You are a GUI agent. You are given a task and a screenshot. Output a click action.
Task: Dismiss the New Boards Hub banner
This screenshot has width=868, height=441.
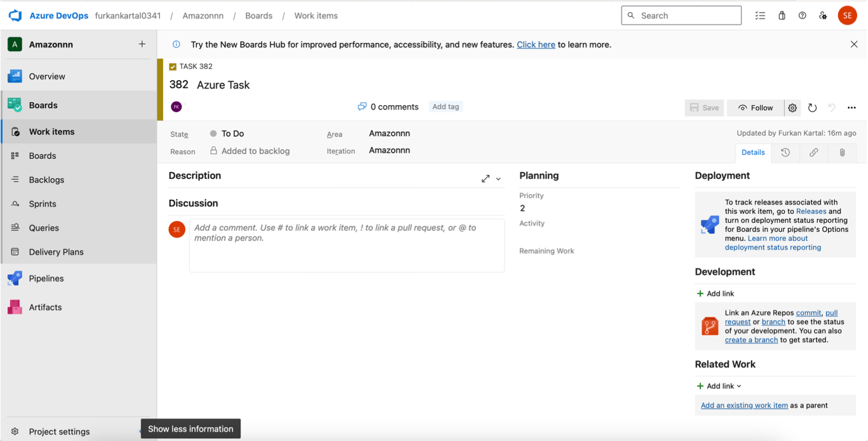[854, 44]
